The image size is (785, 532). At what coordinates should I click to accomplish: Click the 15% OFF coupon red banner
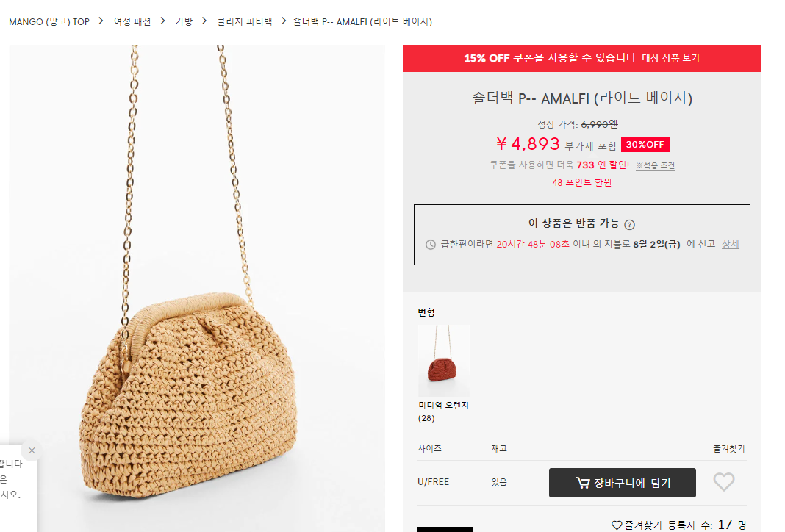click(581, 59)
